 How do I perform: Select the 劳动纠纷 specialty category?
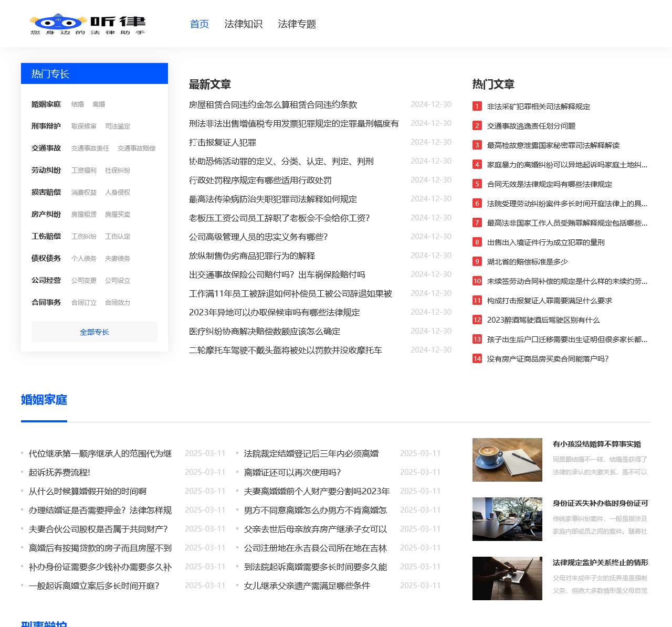[x=46, y=171]
